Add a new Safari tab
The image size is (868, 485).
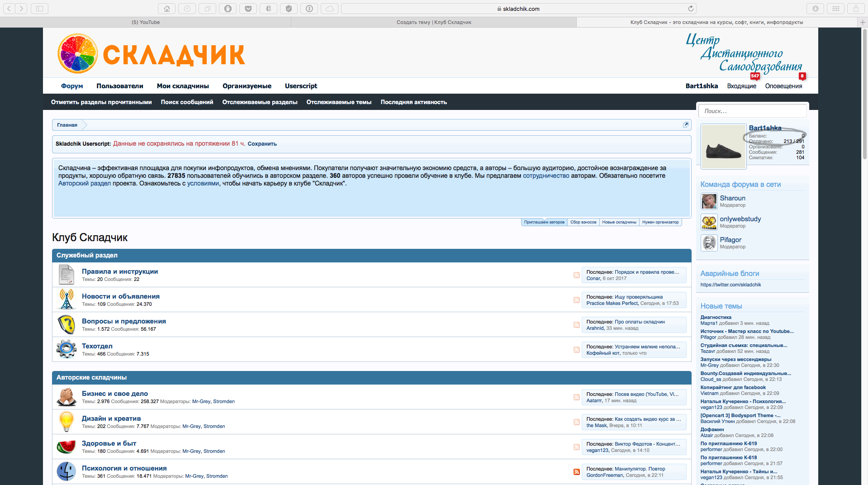tap(863, 22)
